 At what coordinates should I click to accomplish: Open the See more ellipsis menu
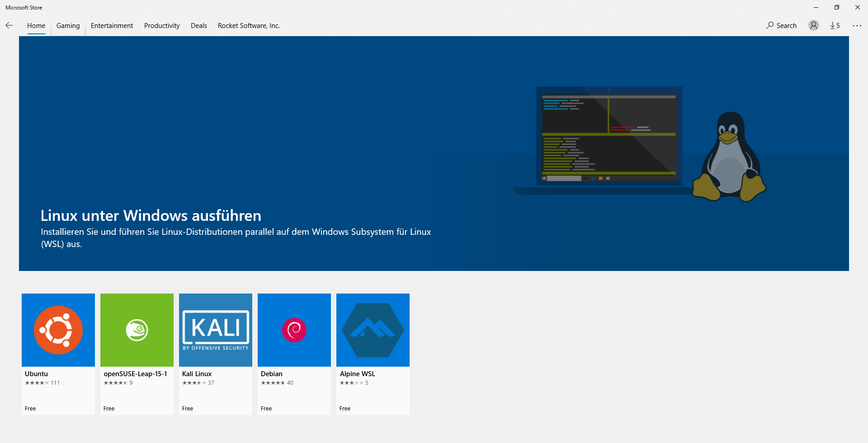(857, 26)
